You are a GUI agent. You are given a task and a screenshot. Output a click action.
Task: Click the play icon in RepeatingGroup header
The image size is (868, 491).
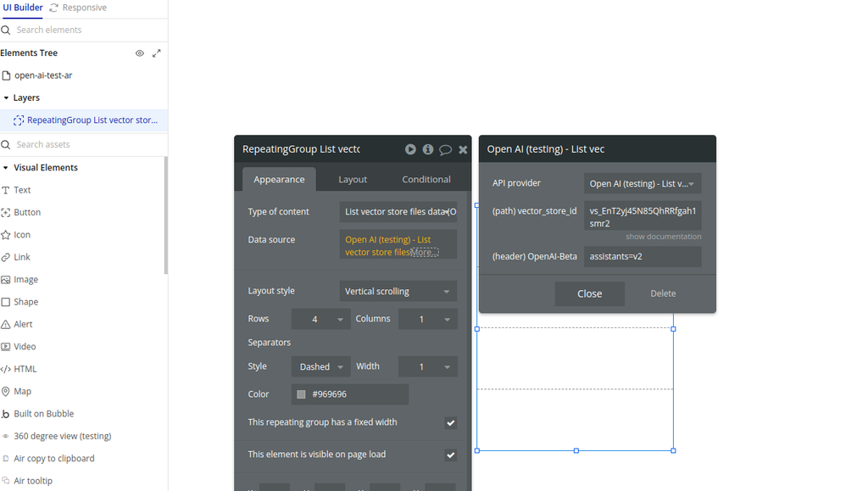[410, 149]
